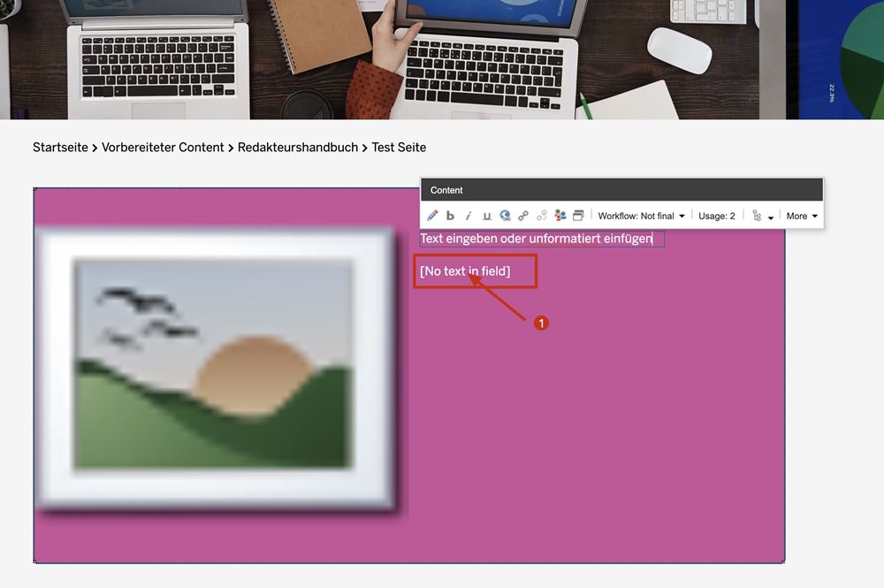Click the Usage: 2 button
Viewport: 884px width, 588px height.
tap(716, 216)
